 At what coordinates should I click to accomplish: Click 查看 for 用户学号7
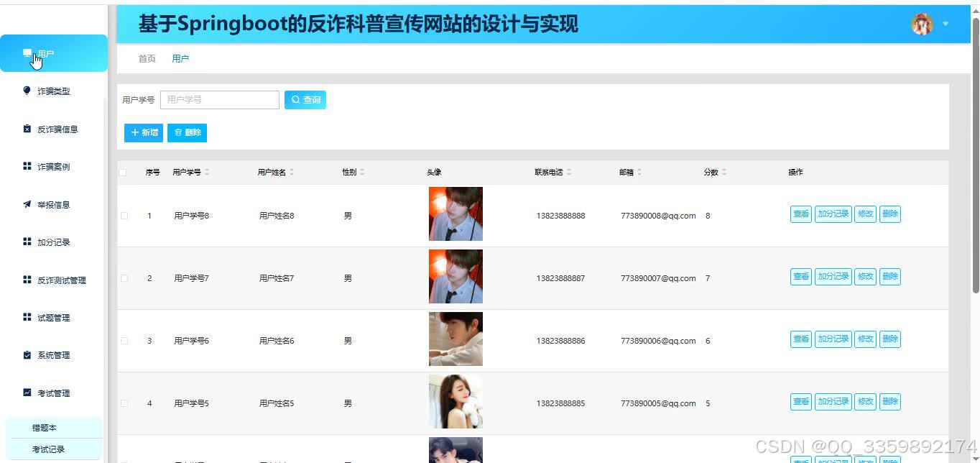800,277
